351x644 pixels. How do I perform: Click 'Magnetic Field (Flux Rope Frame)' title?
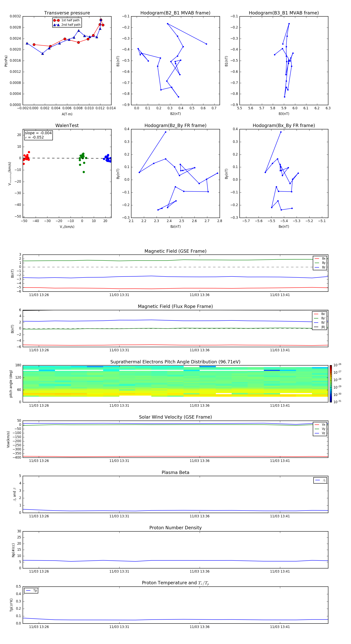click(175, 307)
